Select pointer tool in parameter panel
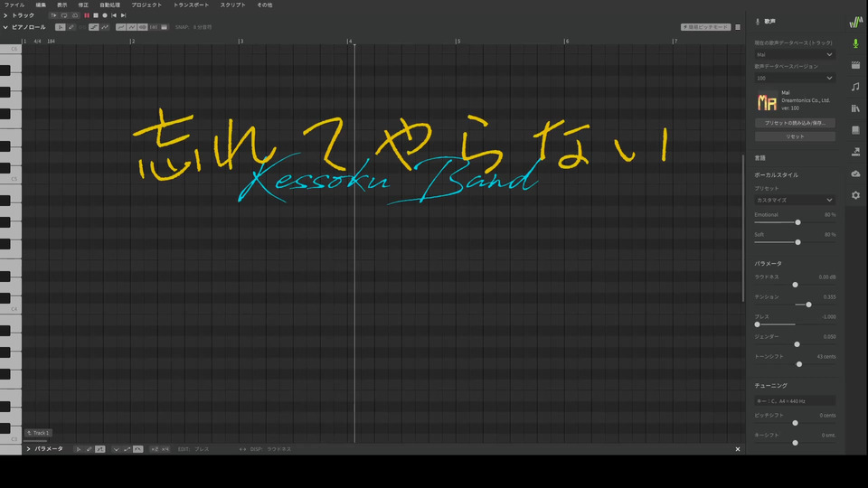The height and width of the screenshot is (488, 868). 79,449
